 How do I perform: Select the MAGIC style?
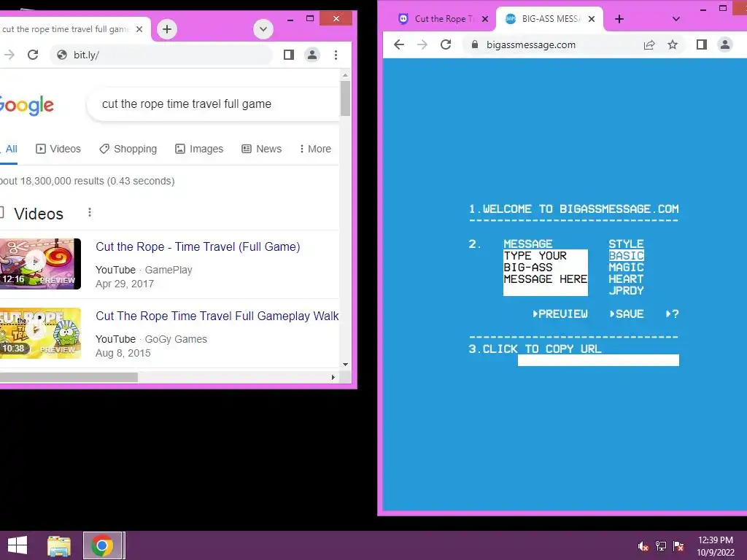tap(626, 267)
